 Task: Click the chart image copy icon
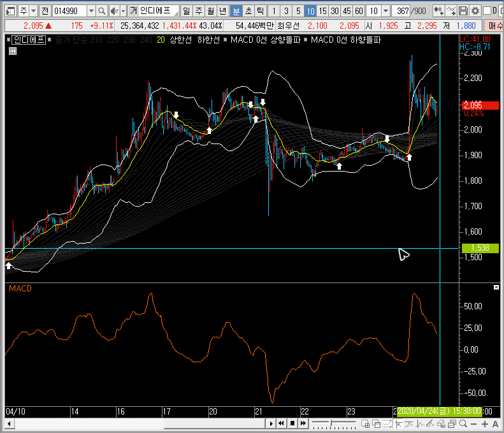point(452,424)
